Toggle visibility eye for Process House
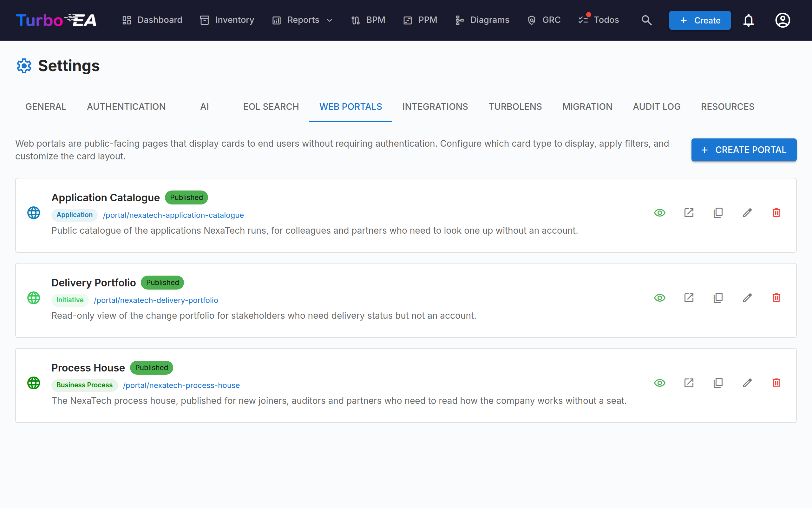Viewport: 812px width, 508px height. point(659,383)
